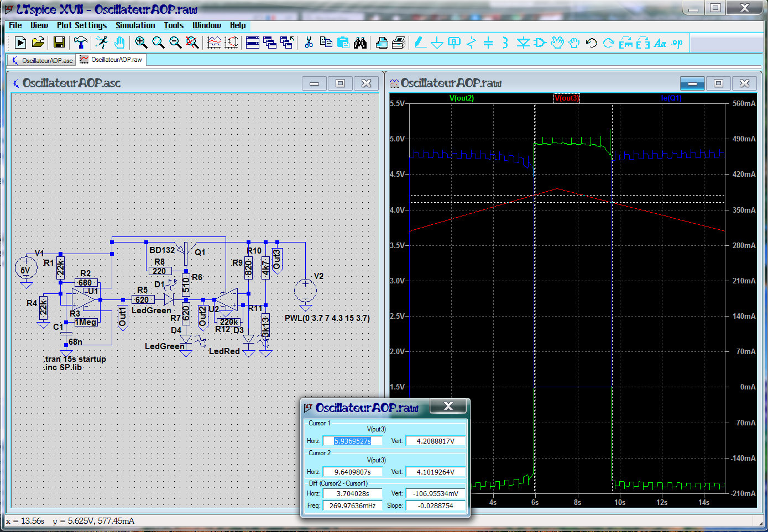Viewport: 768px width, 532px height.
Task: Select the Drag closed-hand tool
Action: tap(574, 43)
